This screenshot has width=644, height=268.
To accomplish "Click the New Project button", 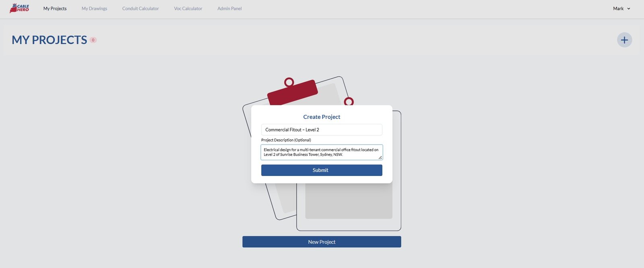I will (x=322, y=242).
